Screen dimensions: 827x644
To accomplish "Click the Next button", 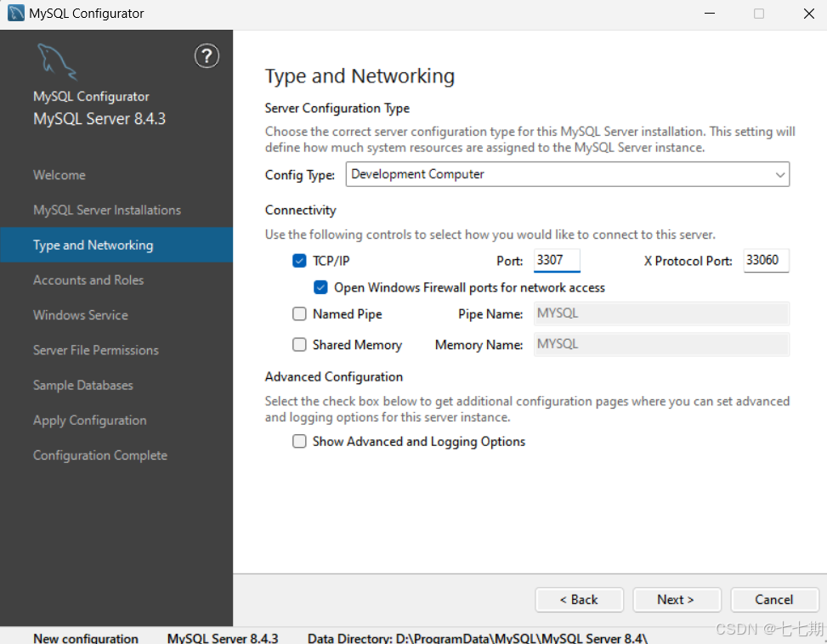I will [x=677, y=600].
